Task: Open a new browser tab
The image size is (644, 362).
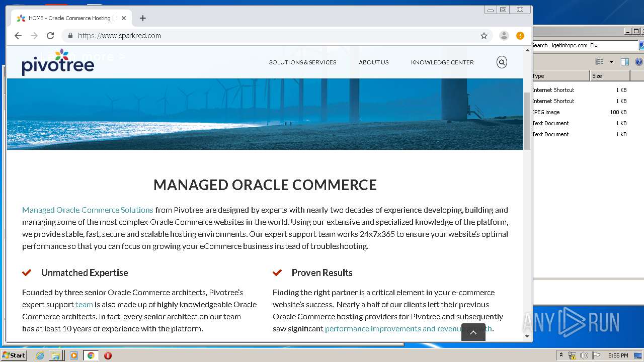Action: pyautogui.click(x=143, y=18)
